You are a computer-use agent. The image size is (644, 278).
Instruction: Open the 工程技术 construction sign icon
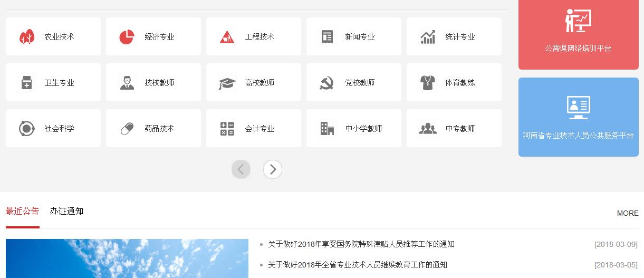[227, 37]
